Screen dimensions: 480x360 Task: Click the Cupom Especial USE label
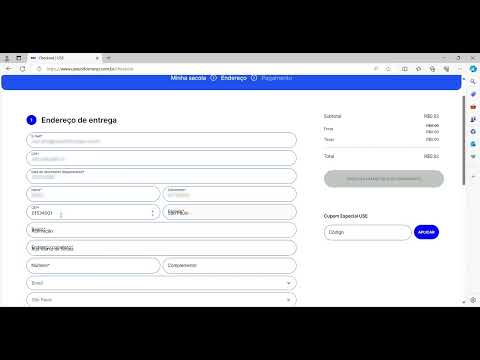[346, 216]
